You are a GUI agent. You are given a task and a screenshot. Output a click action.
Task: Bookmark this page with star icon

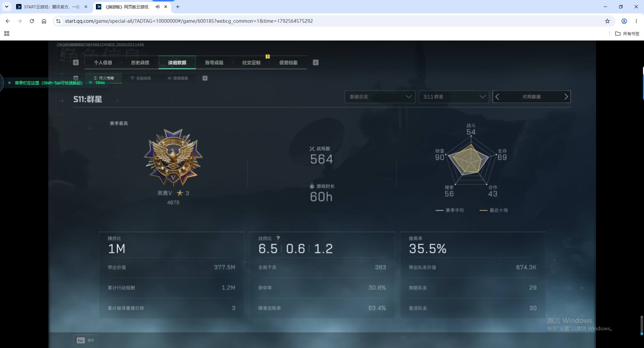tap(607, 21)
